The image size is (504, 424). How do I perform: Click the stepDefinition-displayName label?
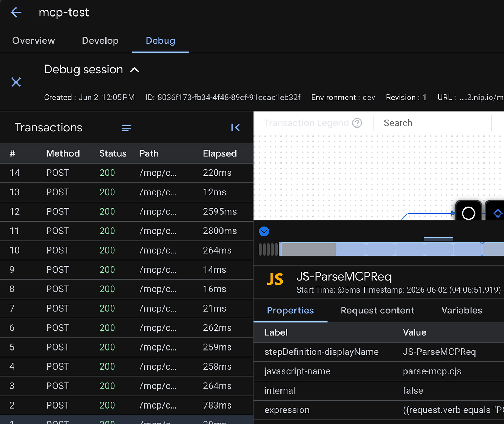pyautogui.click(x=321, y=352)
